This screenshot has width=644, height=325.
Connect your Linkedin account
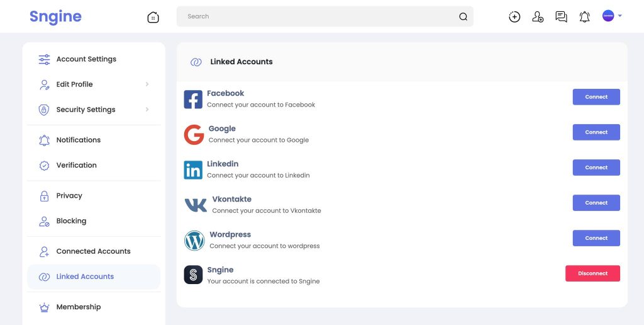pos(596,168)
